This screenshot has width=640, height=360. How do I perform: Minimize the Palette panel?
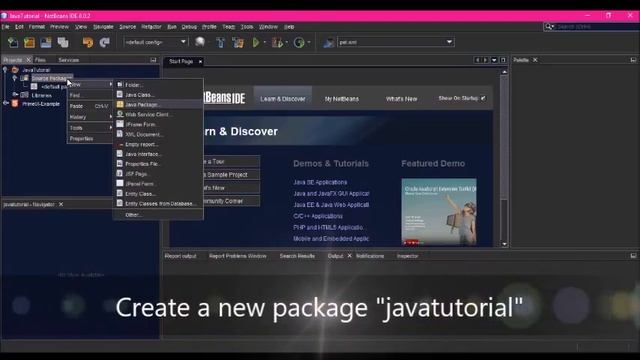click(x=633, y=60)
